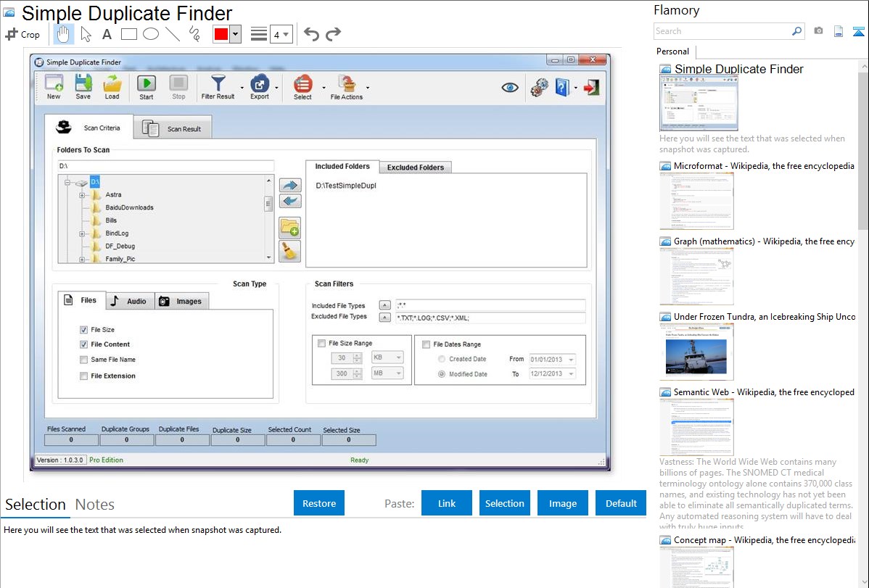Enable the File Extension checkbox
The image size is (869, 588).
[x=83, y=376]
